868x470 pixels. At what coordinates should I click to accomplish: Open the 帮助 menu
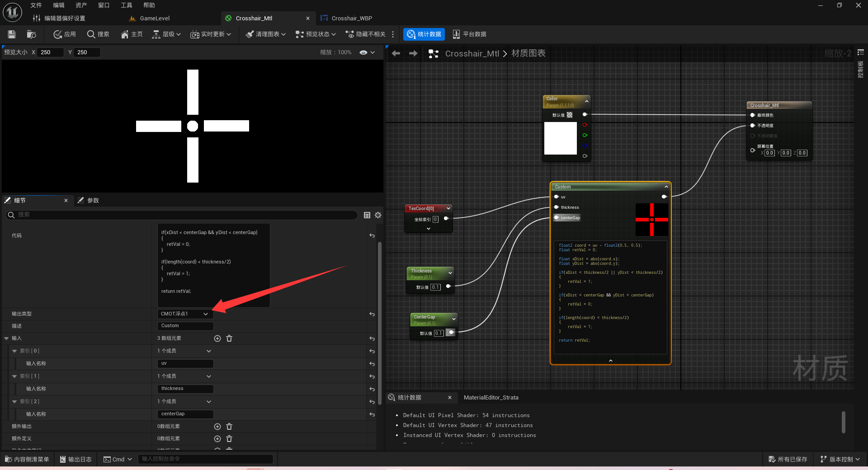149,5
